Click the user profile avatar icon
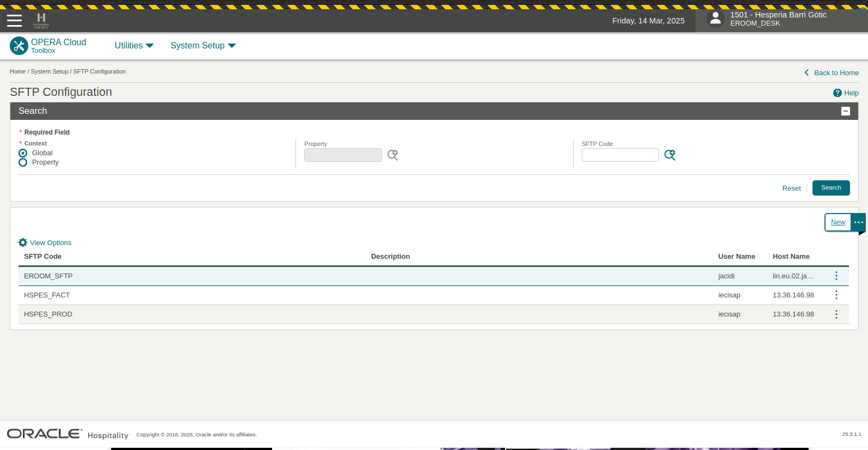This screenshot has height=450, width=868. (715, 19)
